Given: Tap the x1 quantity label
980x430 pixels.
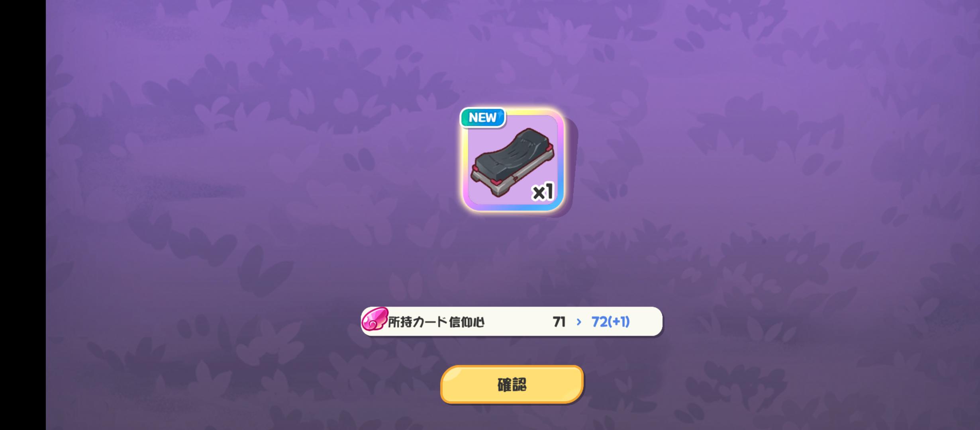Looking at the screenshot, I should pyautogui.click(x=543, y=192).
